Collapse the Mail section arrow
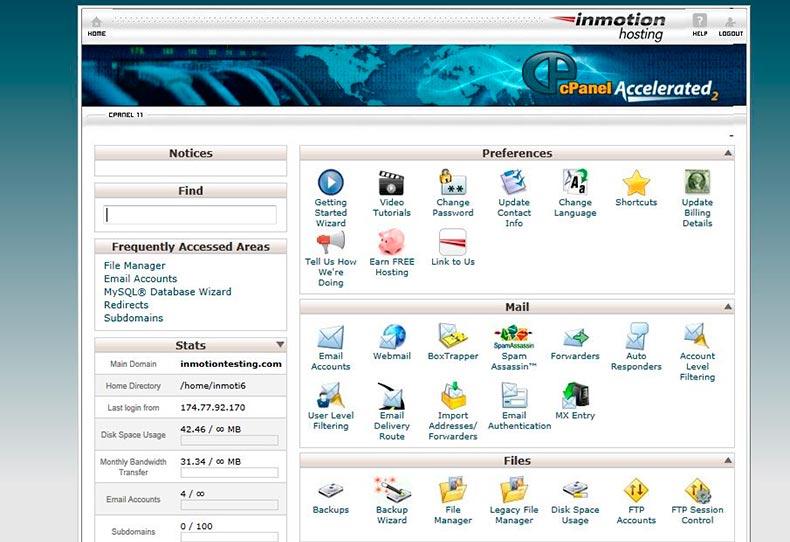 tap(728, 306)
